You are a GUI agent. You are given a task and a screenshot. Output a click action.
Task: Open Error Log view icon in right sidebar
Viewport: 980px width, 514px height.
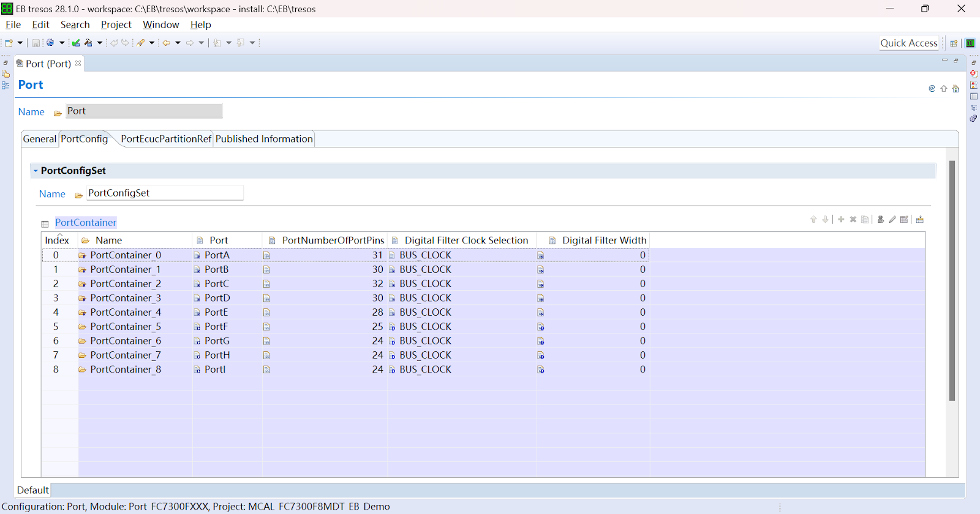tap(974, 74)
